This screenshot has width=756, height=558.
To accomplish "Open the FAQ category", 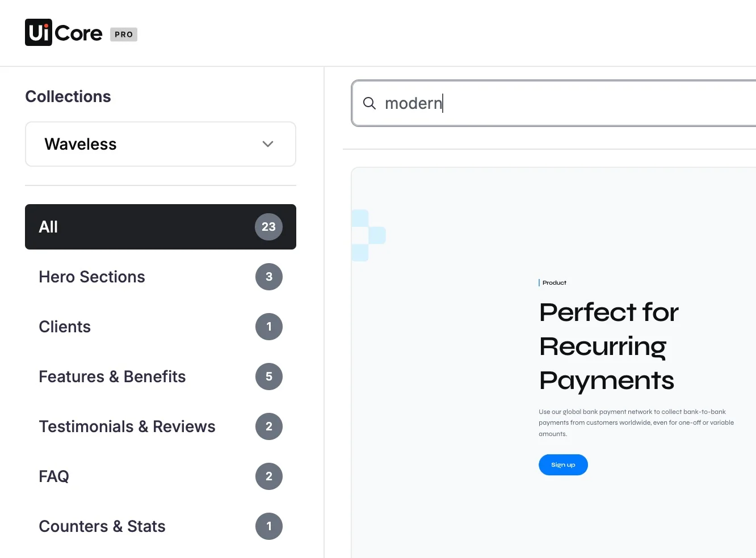I will (161, 476).
